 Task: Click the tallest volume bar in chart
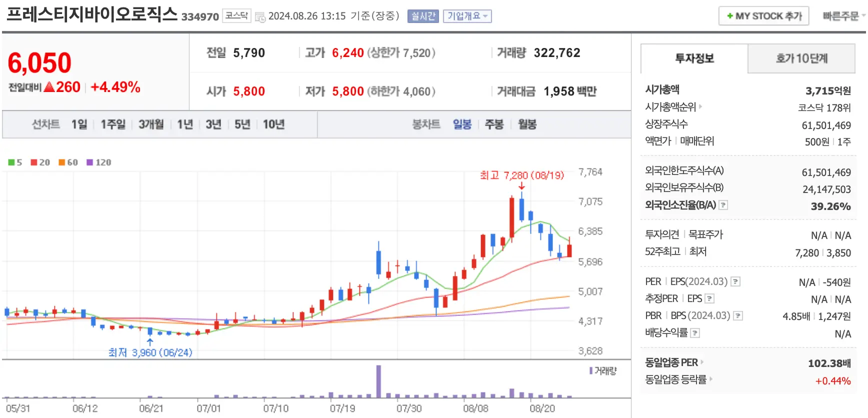pos(378,381)
